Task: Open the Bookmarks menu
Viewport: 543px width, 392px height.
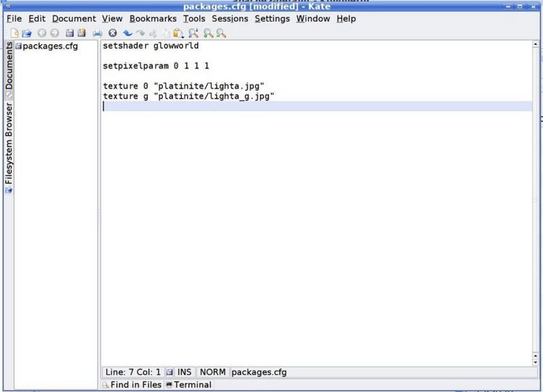Action: (x=153, y=19)
